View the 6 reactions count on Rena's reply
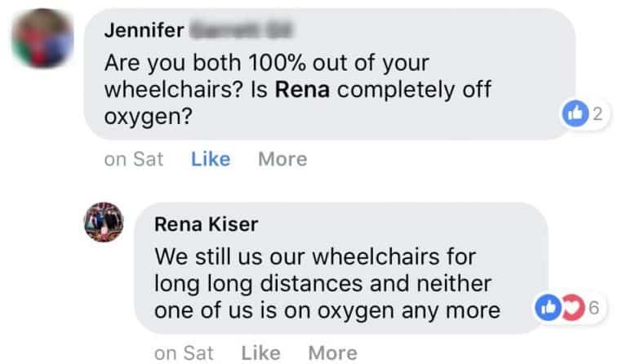 [x=594, y=309]
